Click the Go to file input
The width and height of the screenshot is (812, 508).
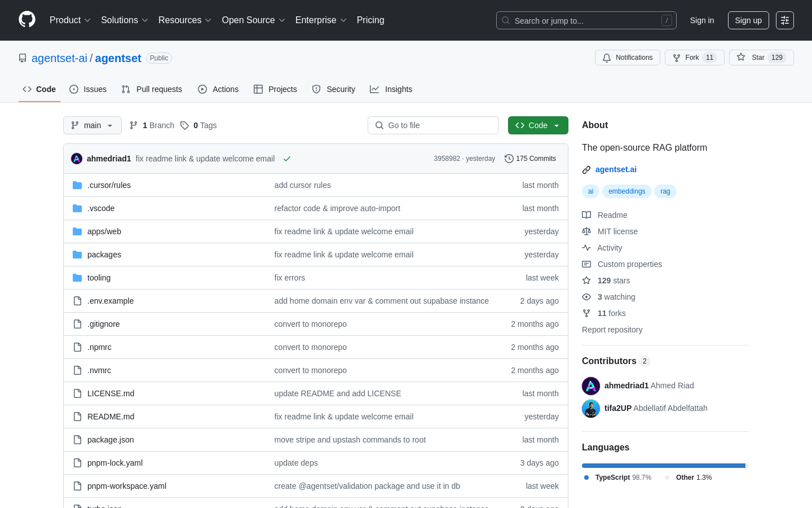(x=433, y=125)
